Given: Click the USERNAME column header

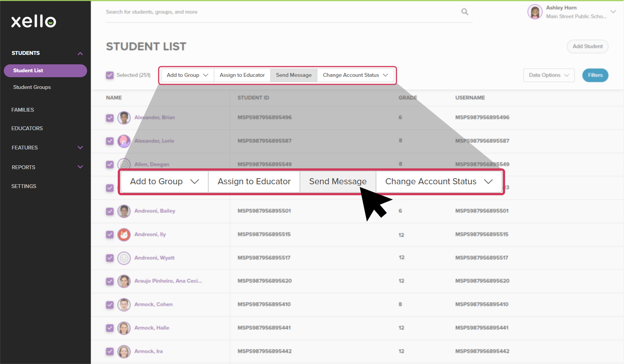Looking at the screenshot, I should point(470,98).
